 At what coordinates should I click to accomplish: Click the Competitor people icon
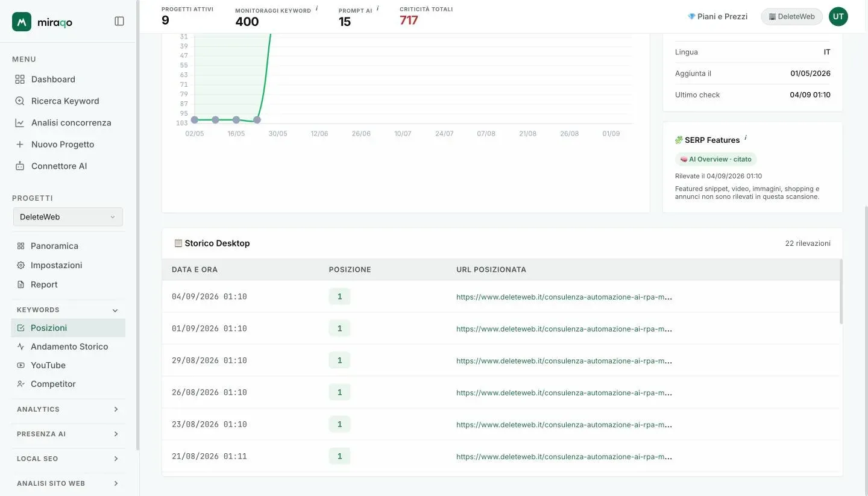point(21,384)
